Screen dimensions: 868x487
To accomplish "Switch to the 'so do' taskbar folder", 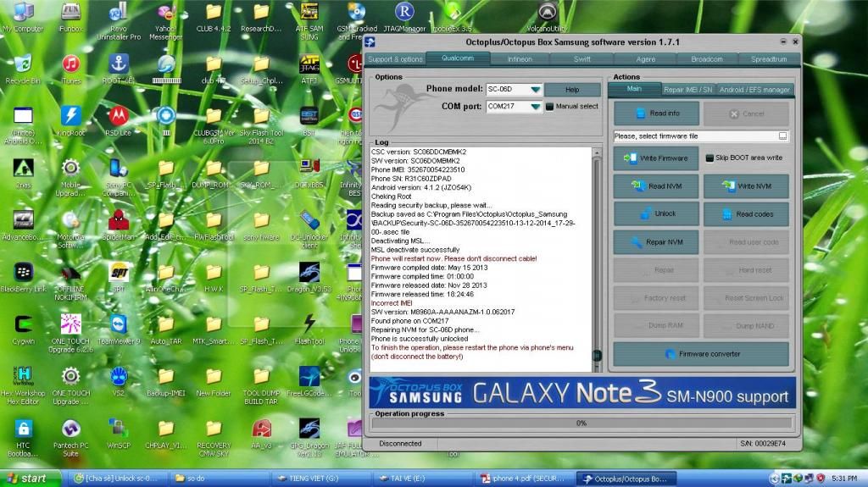I will pyautogui.click(x=218, y=479).
